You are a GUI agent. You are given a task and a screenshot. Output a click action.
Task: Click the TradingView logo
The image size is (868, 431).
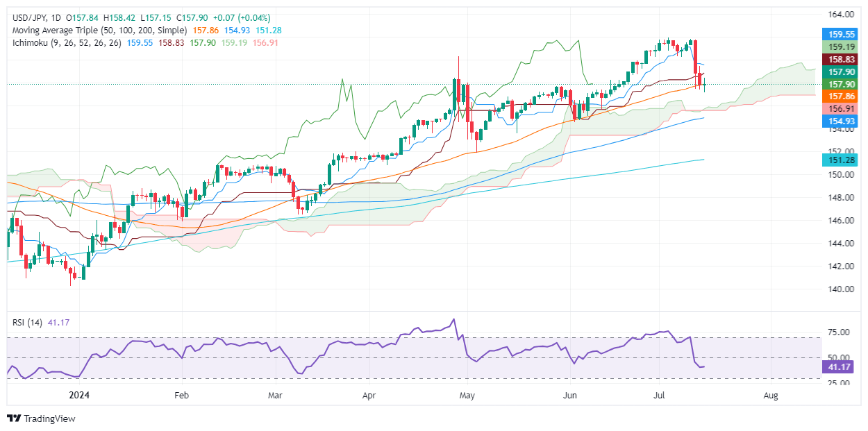[41, 419]
